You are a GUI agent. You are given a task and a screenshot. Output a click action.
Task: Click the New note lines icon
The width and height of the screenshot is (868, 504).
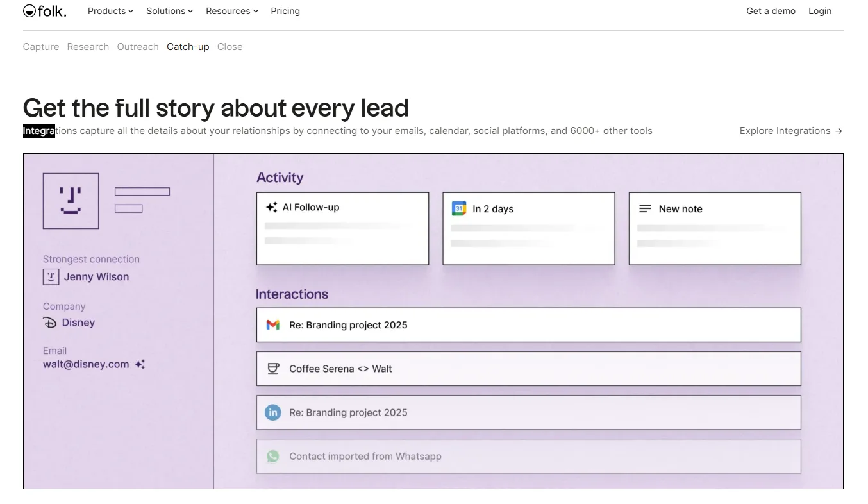tap(645, 208)
